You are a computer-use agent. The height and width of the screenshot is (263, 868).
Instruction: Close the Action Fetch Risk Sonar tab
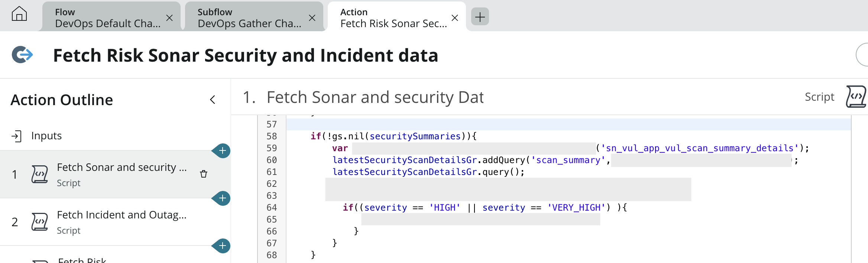click(x=455, y=18)
